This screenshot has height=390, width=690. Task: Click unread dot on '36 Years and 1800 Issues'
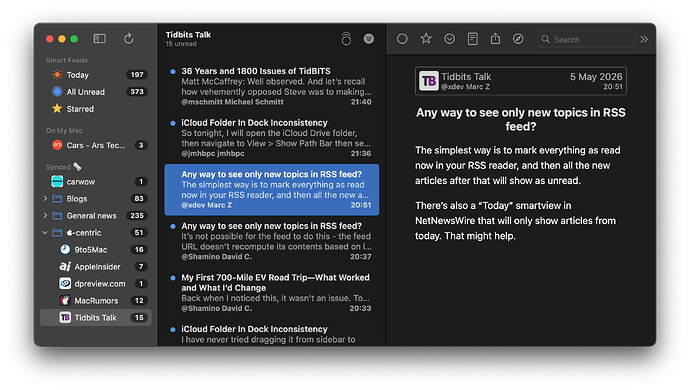click(x=173, y=71)
